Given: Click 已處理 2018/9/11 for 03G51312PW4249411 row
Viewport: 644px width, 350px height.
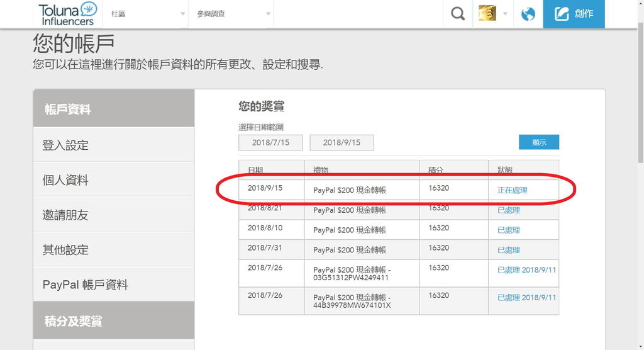Looking at the screenshot, I should coord(526,270).
